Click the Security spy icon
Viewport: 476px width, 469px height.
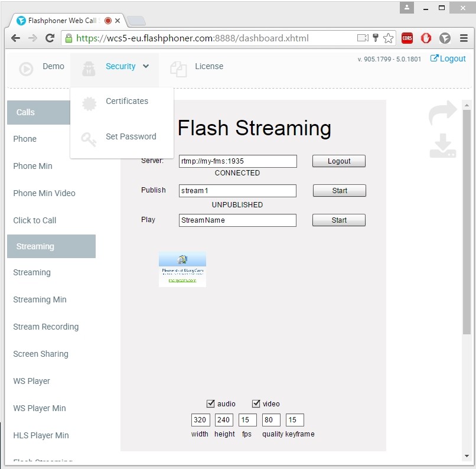[89, 69]
